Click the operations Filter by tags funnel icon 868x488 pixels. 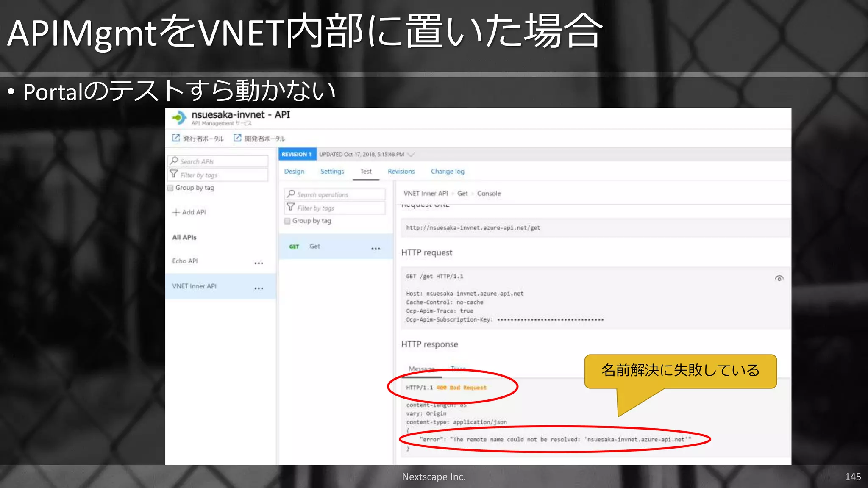point(291,207)
